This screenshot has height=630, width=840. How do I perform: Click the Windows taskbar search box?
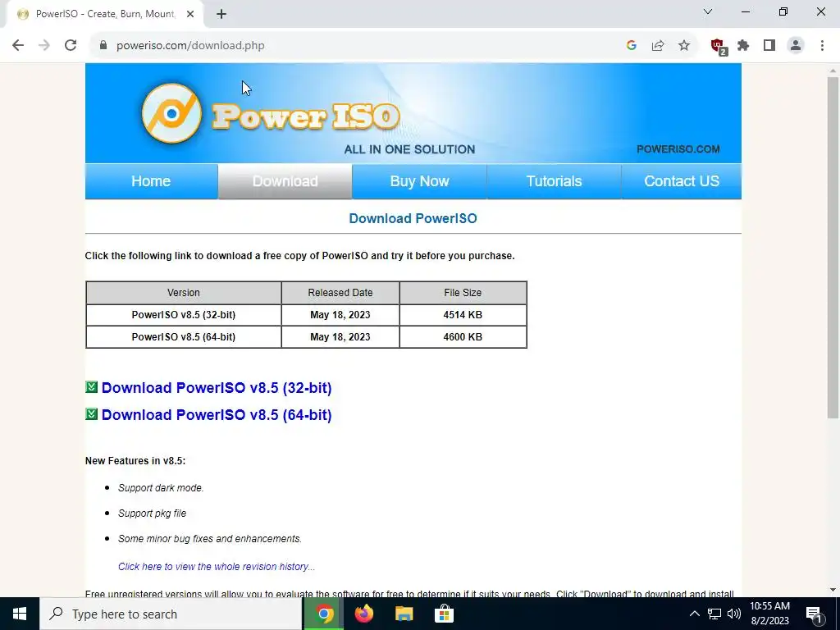pyautogui.click(x=171, y=614)
